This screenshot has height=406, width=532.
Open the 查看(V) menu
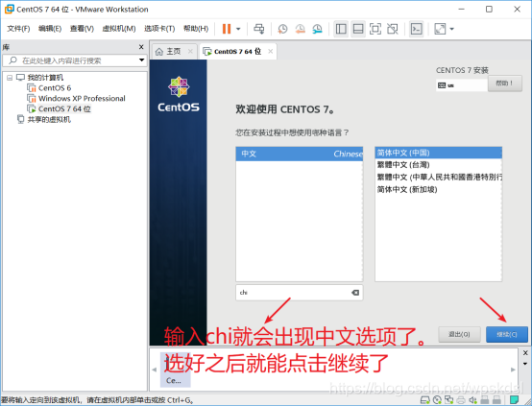(x=82, y=29)
